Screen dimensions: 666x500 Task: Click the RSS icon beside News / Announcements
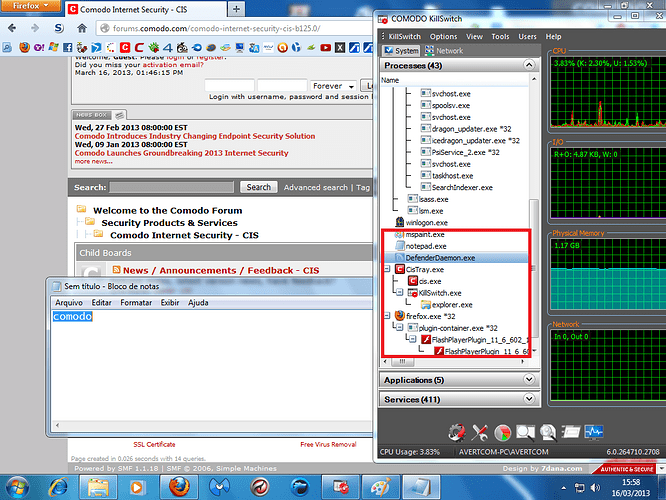116,270
